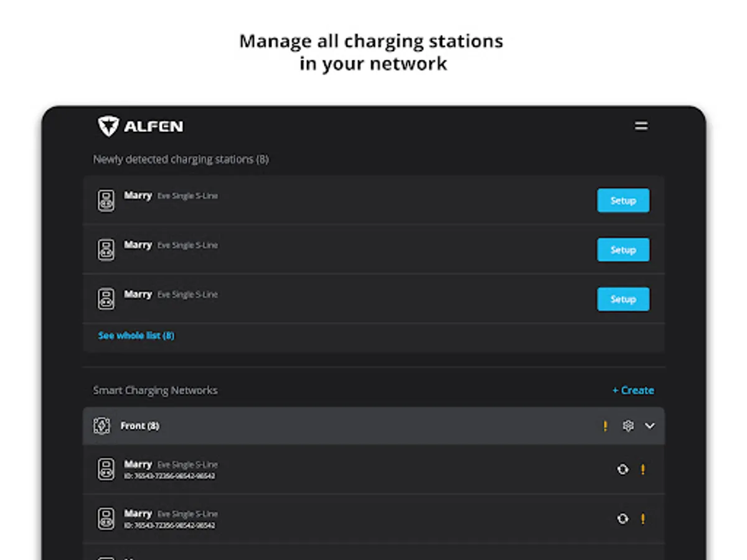Refresh the first Marry station in Front

[x=622, y=470]
